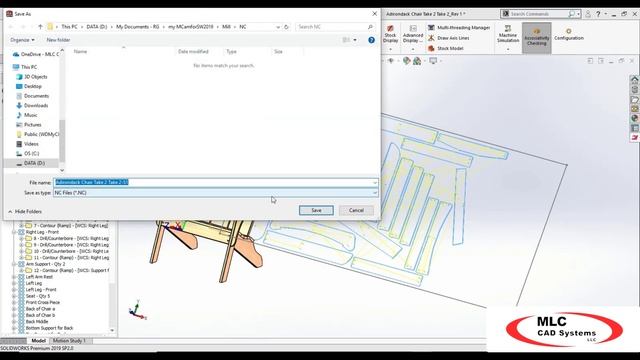Select DATA (D:) drive in the sidebar
This screenshot has width=640, height=360.
coord(31,163)
